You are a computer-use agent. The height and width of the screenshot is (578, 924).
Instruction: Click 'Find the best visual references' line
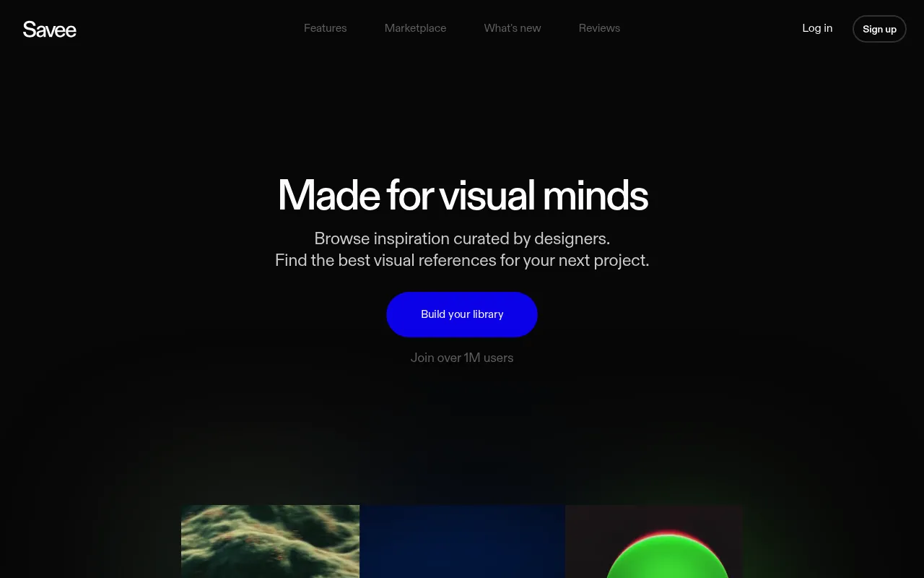(462, 260)
